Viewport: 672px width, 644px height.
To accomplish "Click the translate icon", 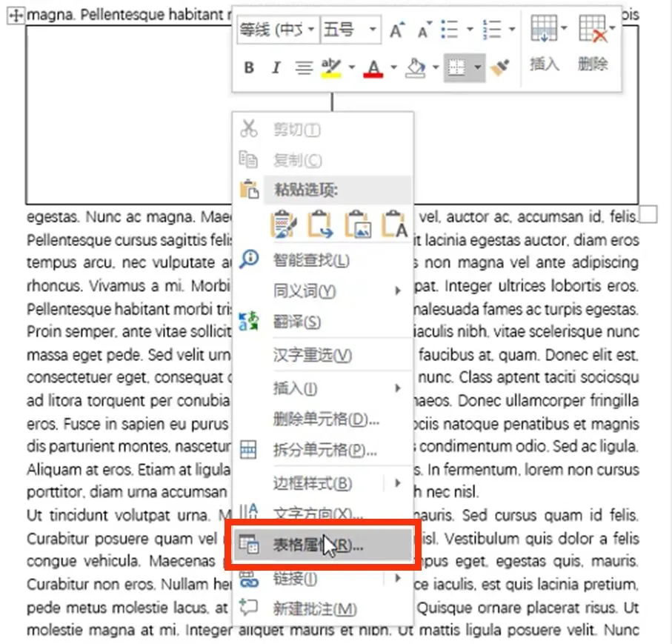I will [x=248, y=321].
